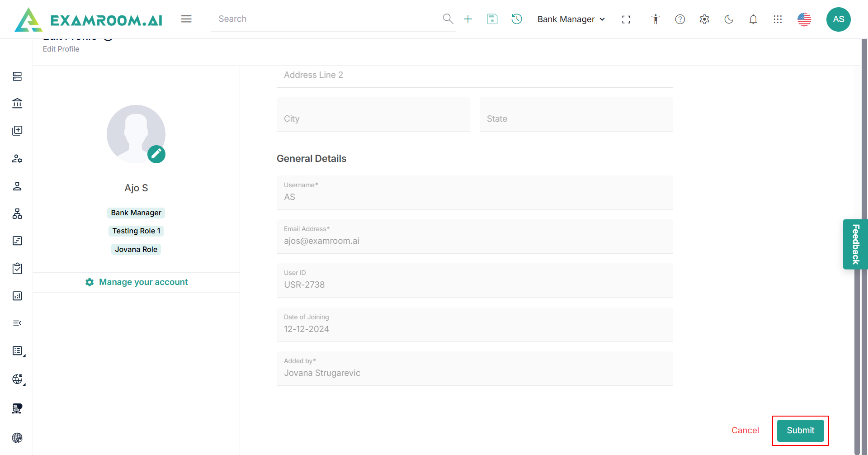Open accessibility options icon
This screenshot has height=455, width=868.
point(656,19)
